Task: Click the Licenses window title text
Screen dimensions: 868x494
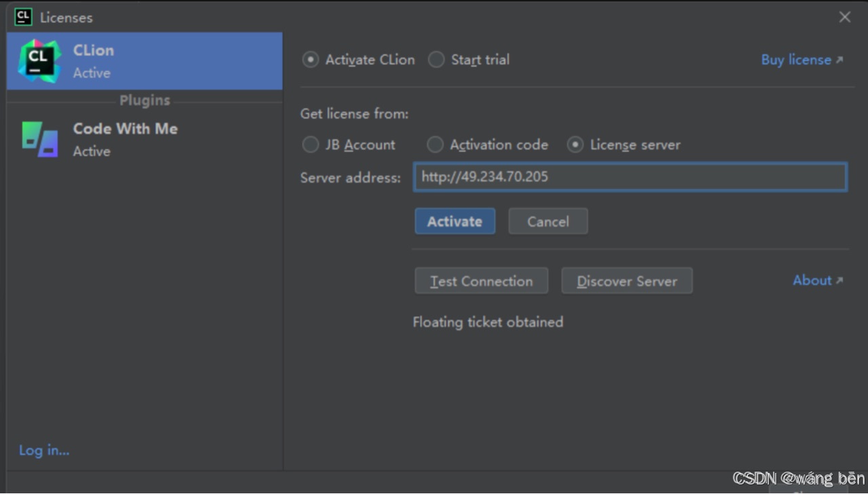Action: [66, 18]
